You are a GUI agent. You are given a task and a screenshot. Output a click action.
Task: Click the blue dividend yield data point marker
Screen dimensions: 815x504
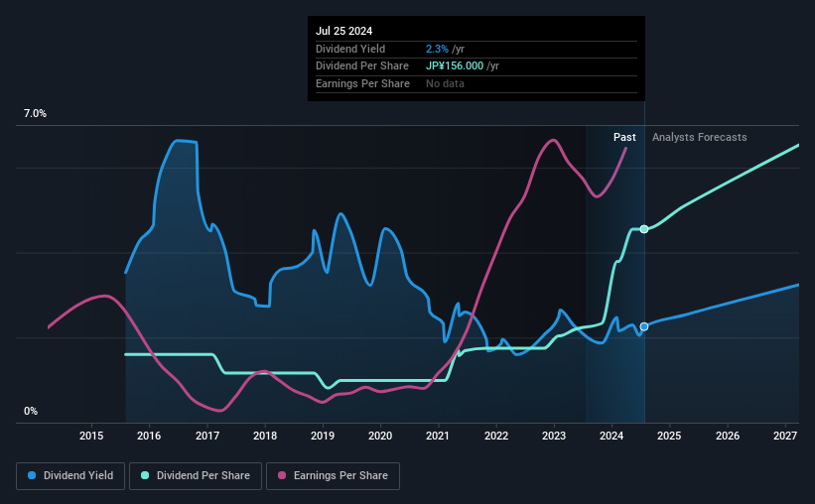coord(644,326)
